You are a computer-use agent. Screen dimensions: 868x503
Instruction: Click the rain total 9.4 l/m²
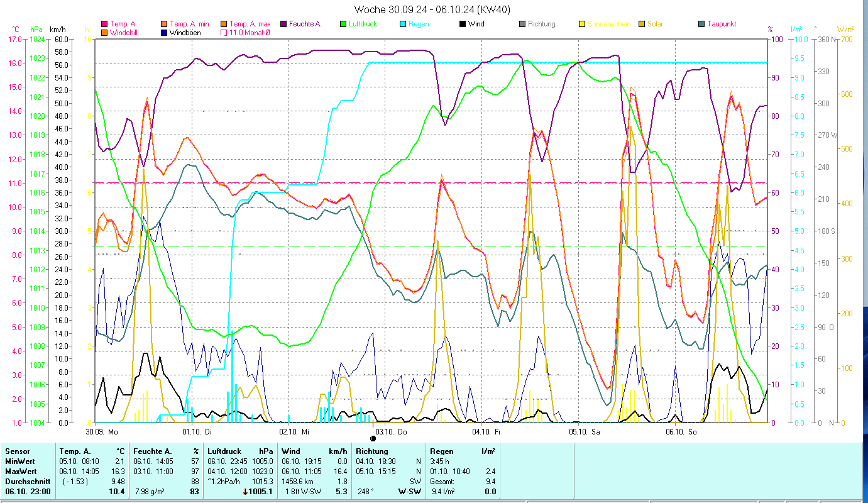[443, 492]
